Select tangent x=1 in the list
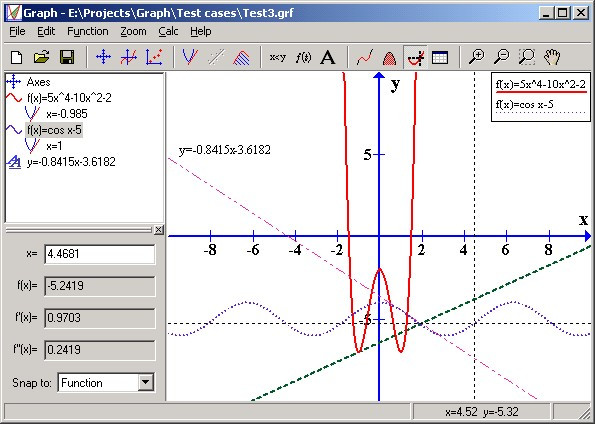The width and height of the screenshot is (595, 424). coord(54,146)
